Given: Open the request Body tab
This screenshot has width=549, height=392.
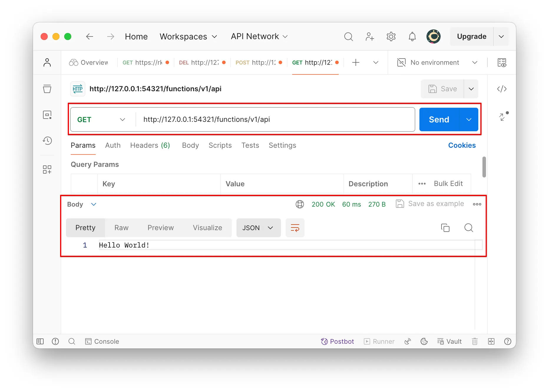Looking at the screenshot, I should tap(190, 145).
